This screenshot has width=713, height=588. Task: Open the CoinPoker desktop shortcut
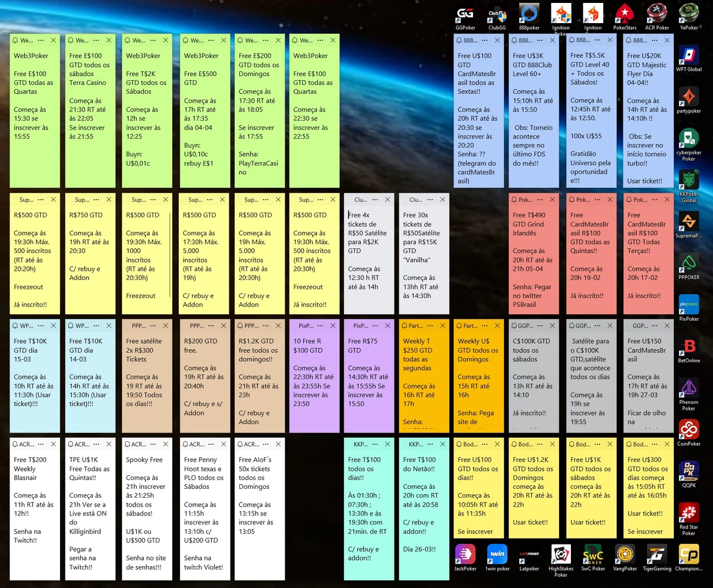tap(689, 431)
